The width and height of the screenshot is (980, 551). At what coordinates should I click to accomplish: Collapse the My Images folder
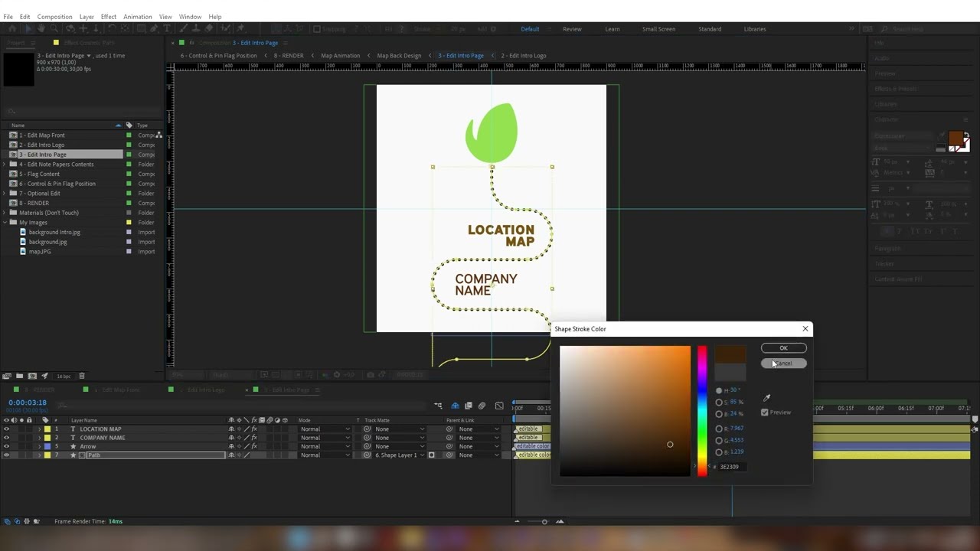pyautogui.click(x=5, y=223)
